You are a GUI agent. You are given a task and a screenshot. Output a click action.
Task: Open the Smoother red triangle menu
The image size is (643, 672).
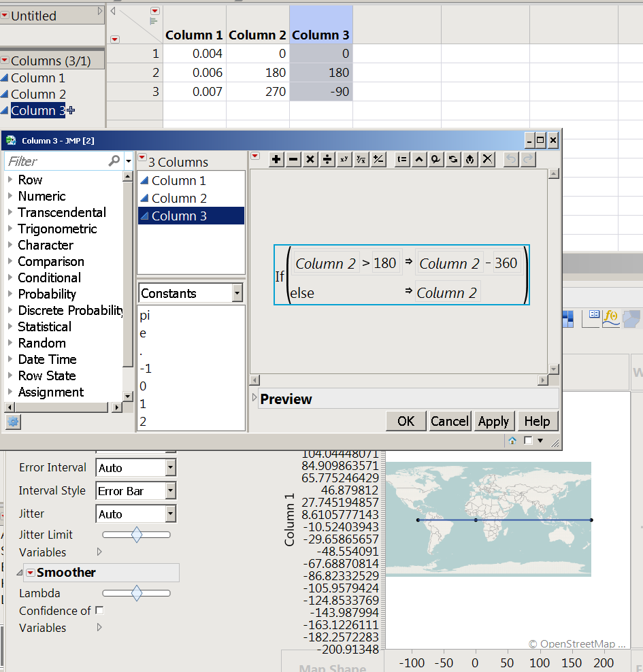[x=31, y=573]
